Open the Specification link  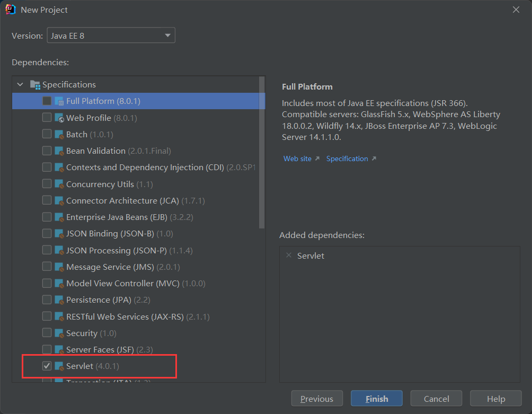[x=347, y=159]
